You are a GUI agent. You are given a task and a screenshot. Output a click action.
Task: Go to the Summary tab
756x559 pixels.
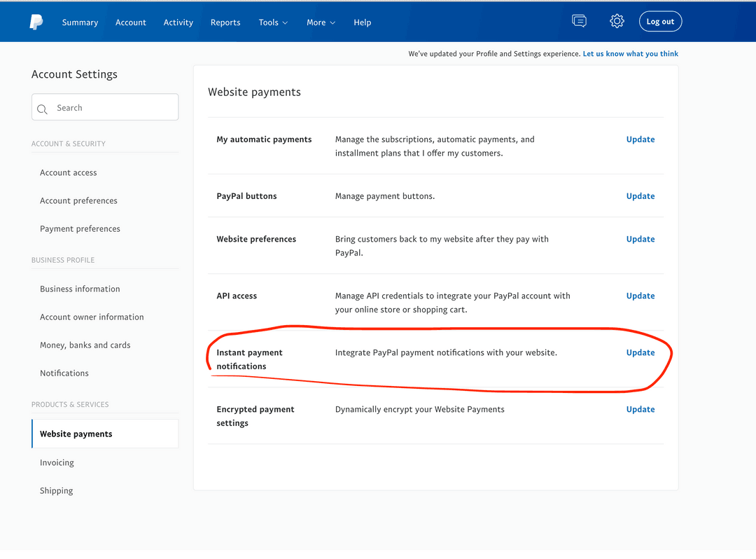tap(80, 22)
